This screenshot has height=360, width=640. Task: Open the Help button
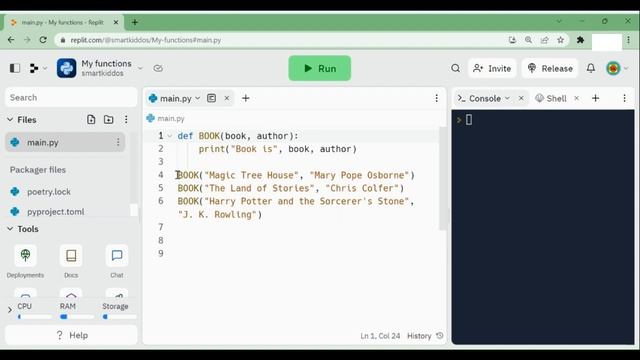[x=71, y=335]
